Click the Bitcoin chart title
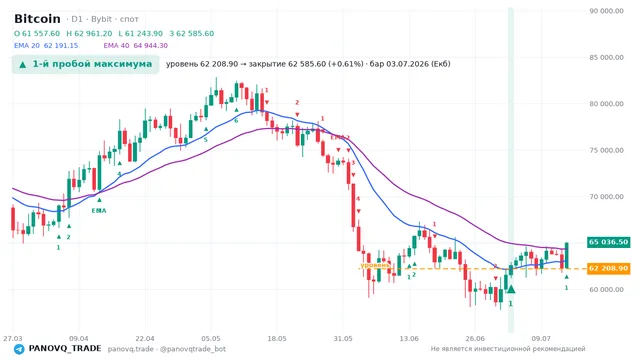This screenshot has height=360, width=640. coord(37,19)
